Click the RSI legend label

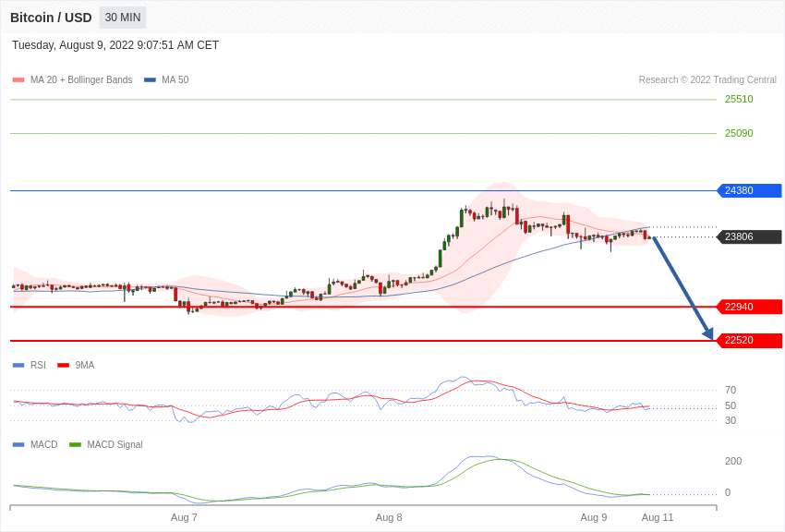click(x=38, y=366)
